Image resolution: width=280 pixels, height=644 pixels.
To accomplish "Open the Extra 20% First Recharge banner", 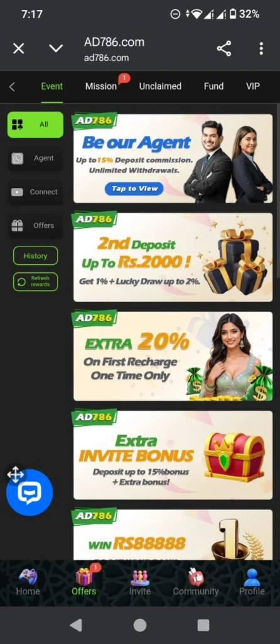I will [x=173, y=356].
